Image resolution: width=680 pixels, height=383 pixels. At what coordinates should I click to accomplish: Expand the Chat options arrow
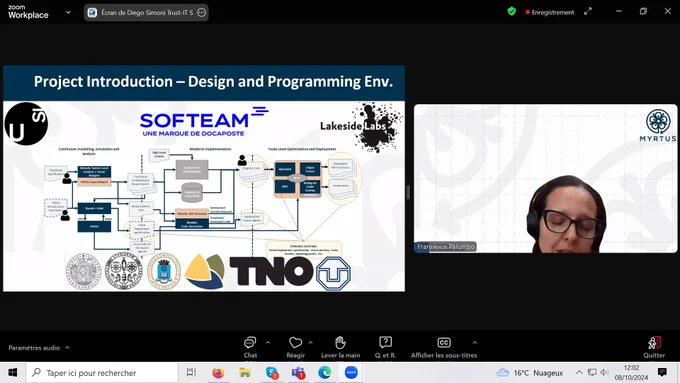pyautogui.click(x=268, y=343)
